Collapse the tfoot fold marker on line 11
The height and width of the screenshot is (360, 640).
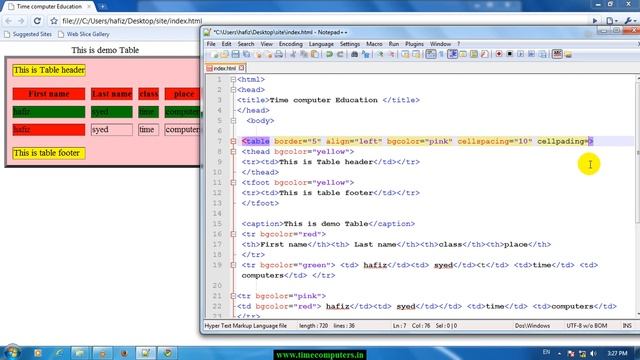tap(233, 182)
